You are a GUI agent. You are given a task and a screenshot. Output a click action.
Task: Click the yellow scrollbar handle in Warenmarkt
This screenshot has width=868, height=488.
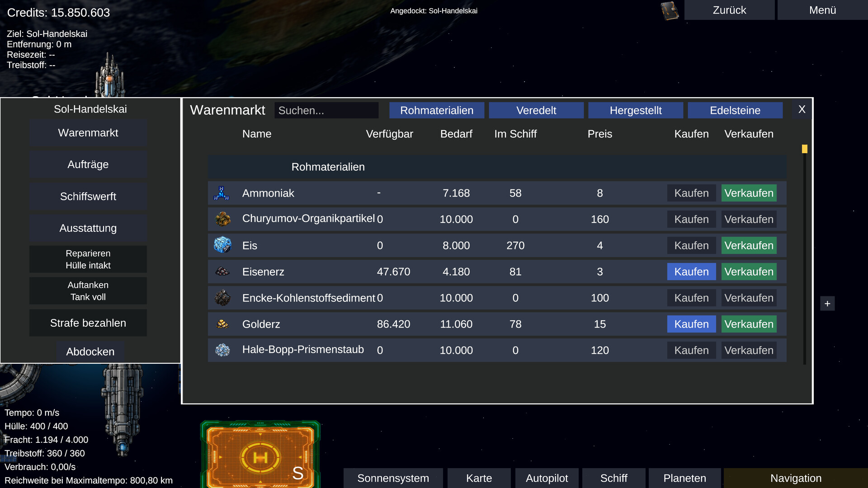(805, 149)
